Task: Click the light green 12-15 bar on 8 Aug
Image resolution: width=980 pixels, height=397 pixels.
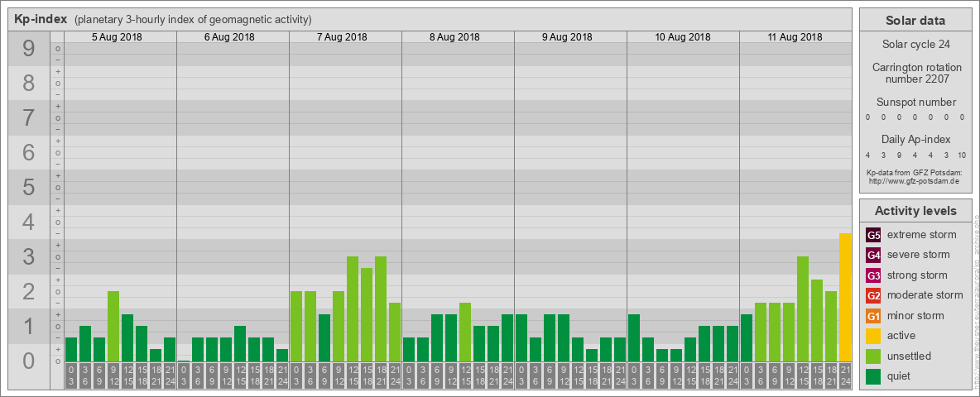Action: click(x=465, y=332)
